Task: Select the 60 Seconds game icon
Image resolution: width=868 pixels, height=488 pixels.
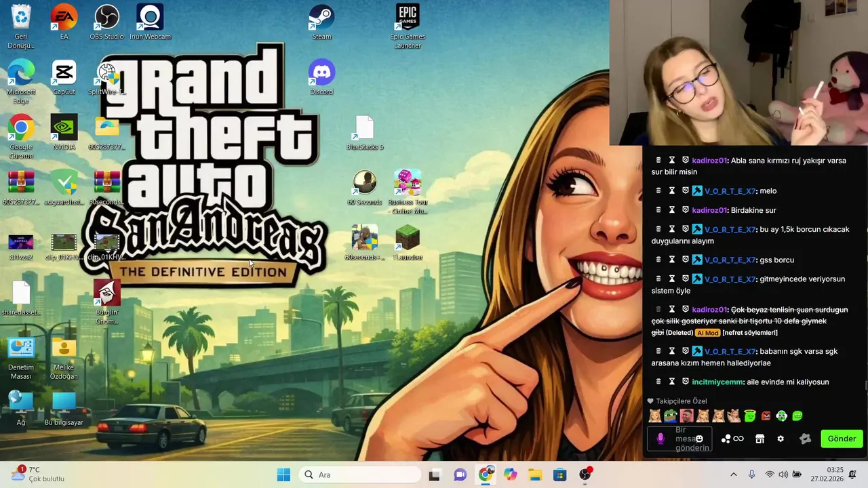Action: pos(365,188)
